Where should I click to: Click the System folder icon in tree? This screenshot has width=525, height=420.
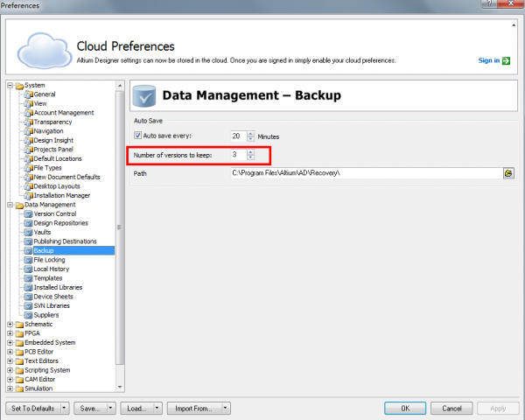click(x=18, y=85)
